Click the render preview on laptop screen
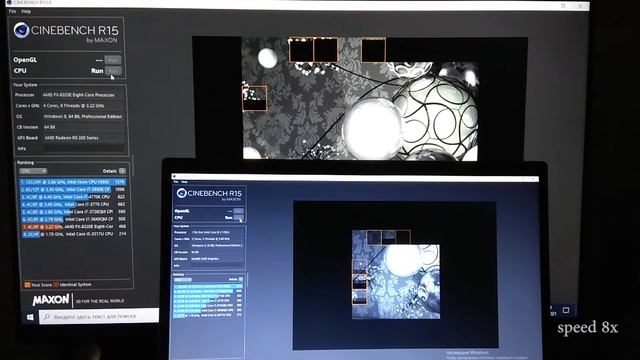 396,275
